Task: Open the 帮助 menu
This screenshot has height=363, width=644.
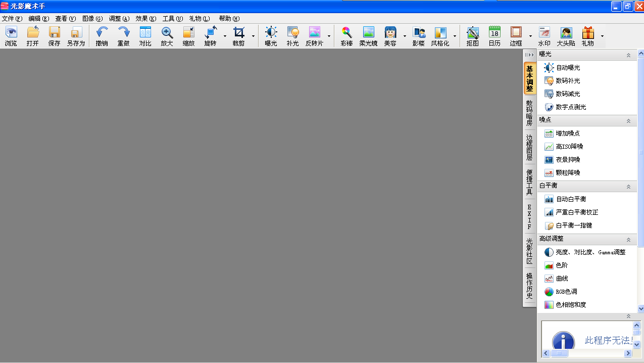Action: point(229,19)
